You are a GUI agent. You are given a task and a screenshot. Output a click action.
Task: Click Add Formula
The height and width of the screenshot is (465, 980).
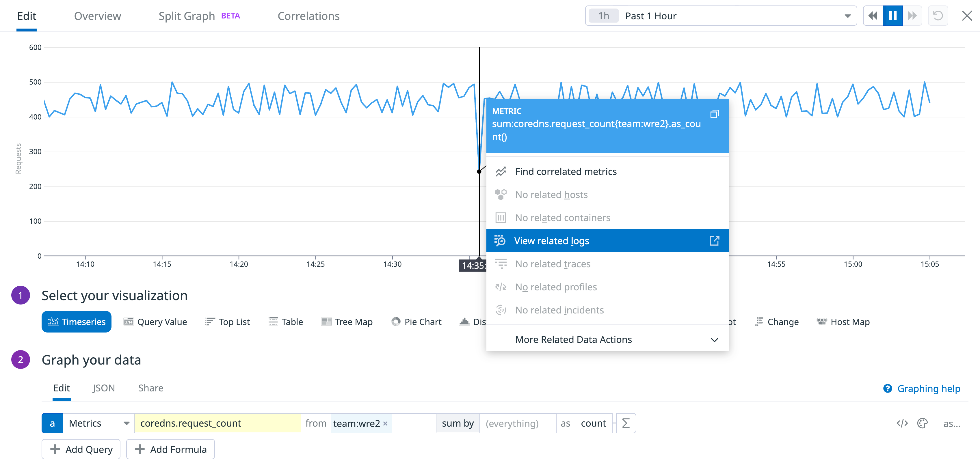point(170,449)
